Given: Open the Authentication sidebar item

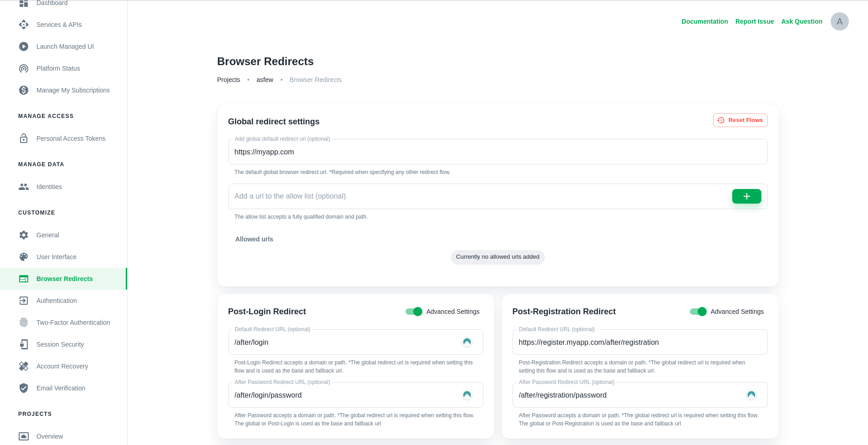Looking at the screenshot, I should coord(56,301).
